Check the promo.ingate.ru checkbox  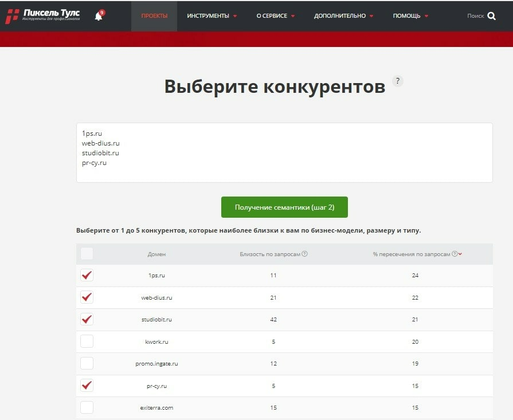point(87,363)
